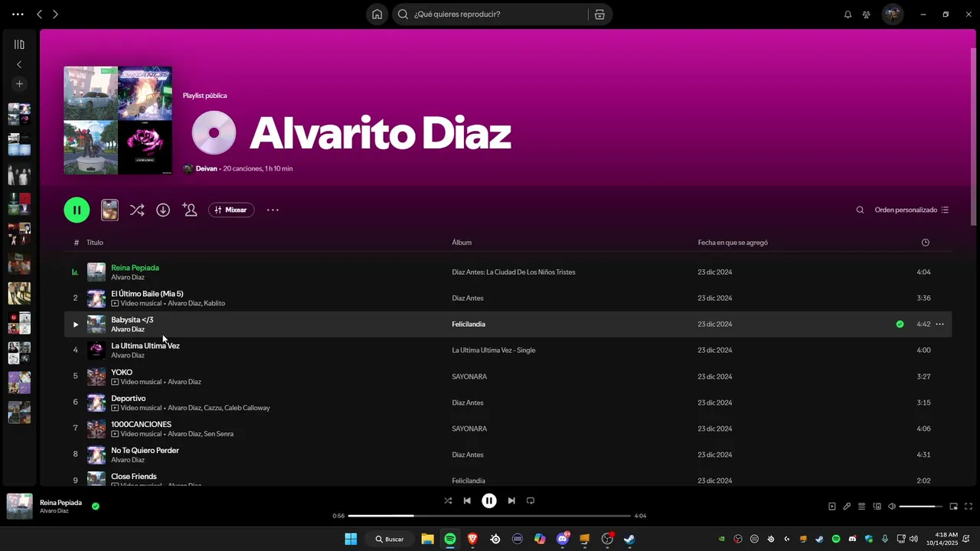Skip to the next track
The image size is (980, 551).
pyautogui.click(x=511, y=500)
